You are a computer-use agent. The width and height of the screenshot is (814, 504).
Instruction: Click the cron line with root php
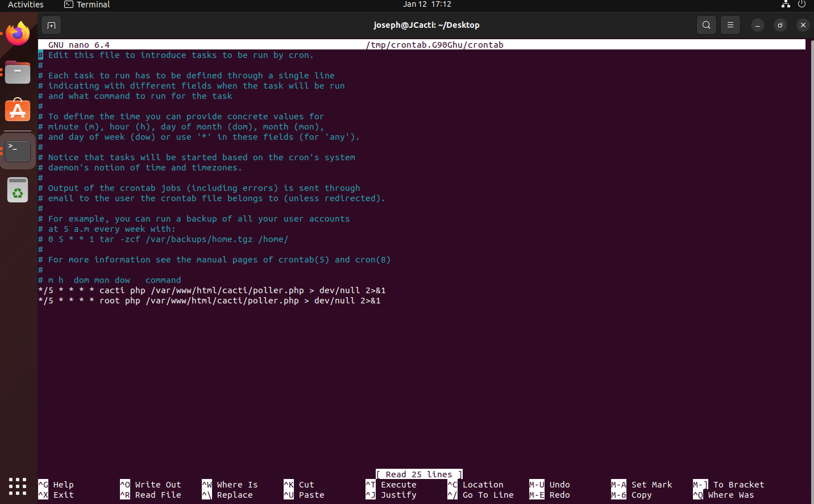tap(209, 301)
